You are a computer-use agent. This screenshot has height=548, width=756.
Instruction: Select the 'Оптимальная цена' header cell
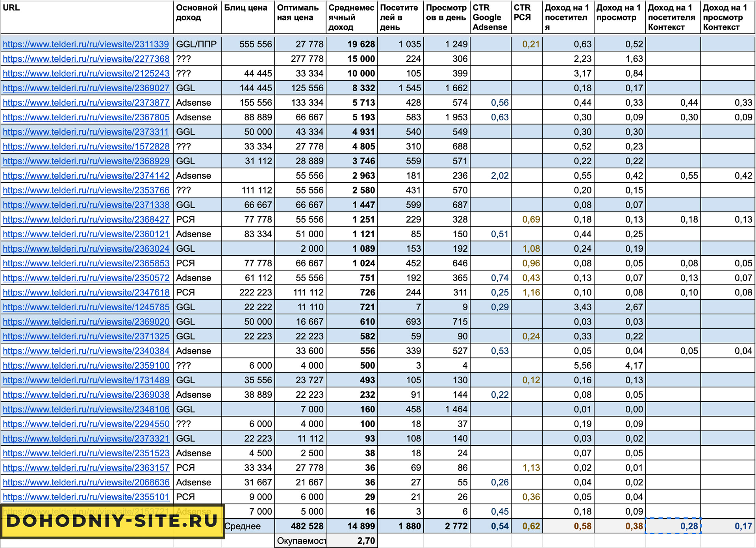(x=300, y=17)
